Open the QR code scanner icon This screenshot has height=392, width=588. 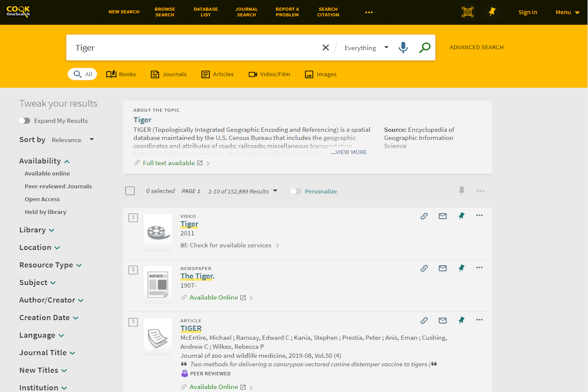[467, 12]
